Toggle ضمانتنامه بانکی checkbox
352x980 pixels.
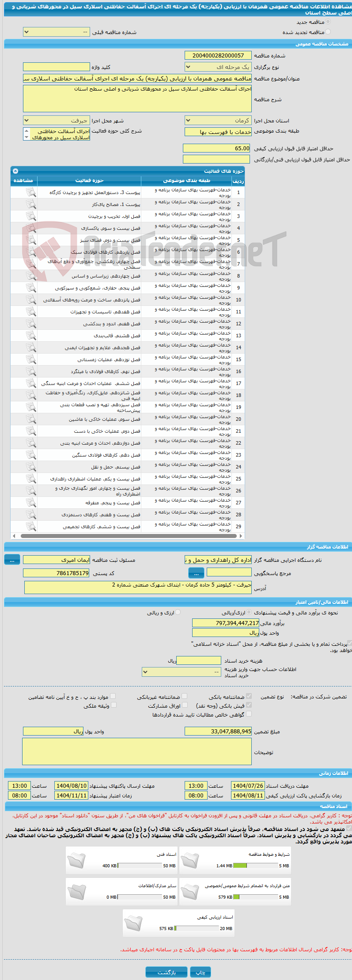[249, 696]
